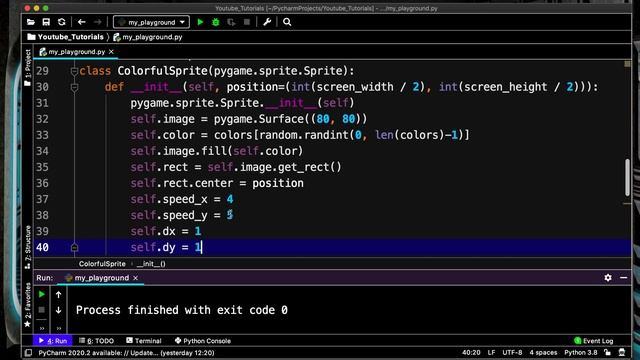
Task: Click the PyCharm 2020.2 available update message
Action: [x=127, y=353]
